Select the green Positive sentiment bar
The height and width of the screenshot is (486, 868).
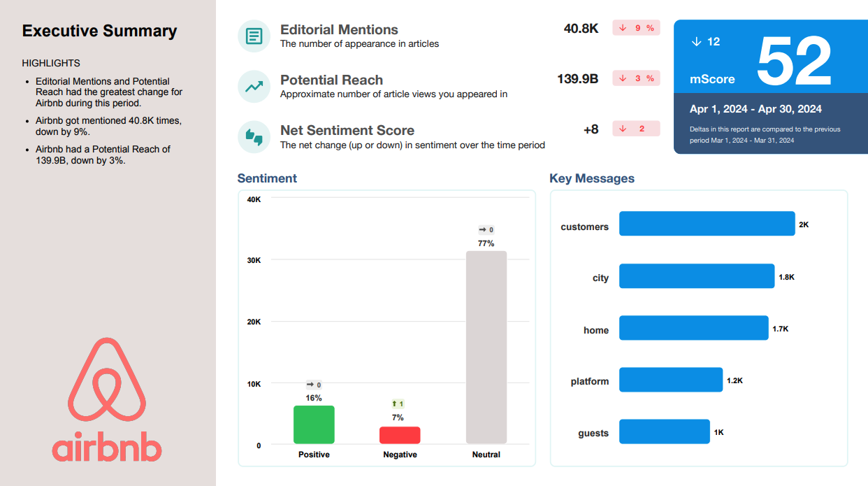pyautogui.click(x=314, y=424)
